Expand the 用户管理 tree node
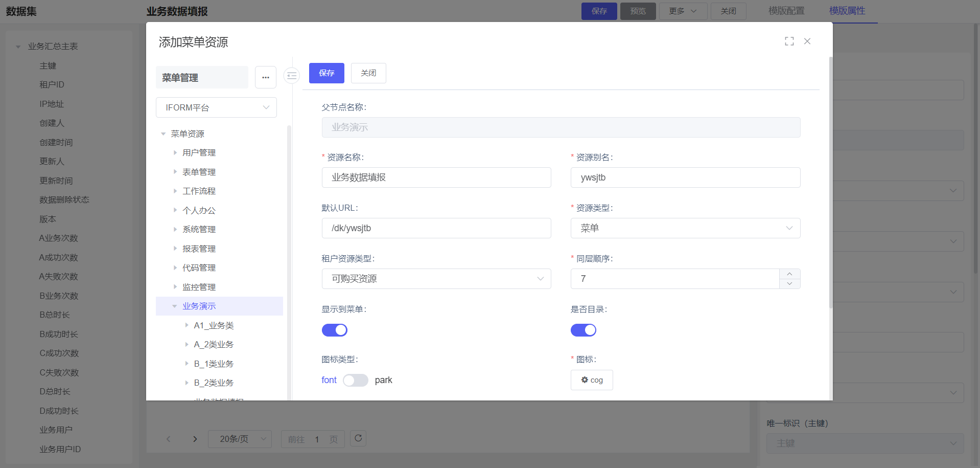 [x=175, y=152]
